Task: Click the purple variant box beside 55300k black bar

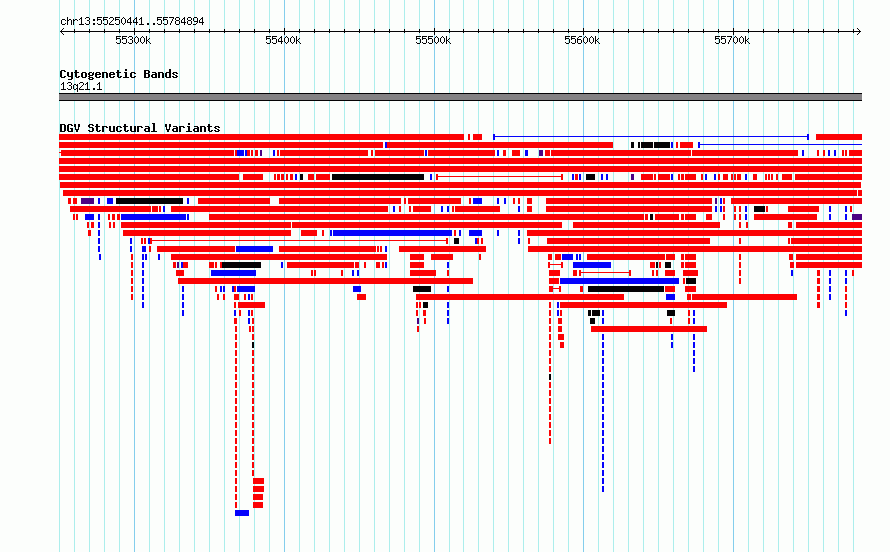Action: (87, 201)
